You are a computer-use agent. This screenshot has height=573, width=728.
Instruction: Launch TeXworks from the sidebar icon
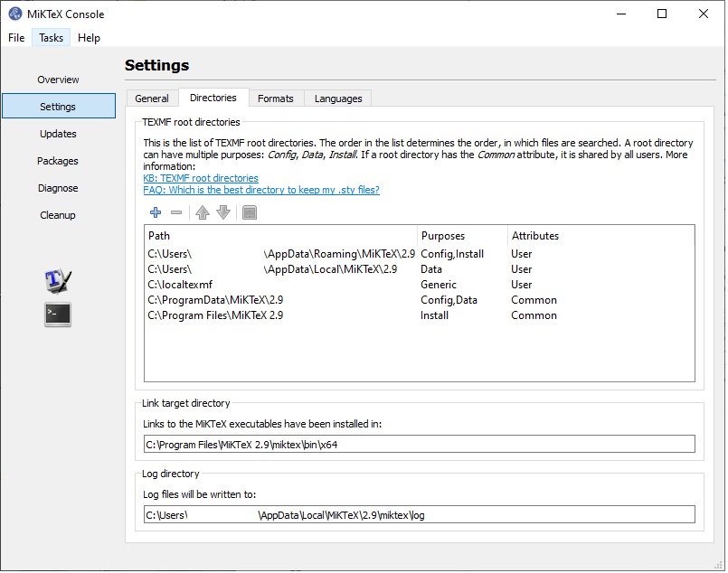(x=58, y=281)
